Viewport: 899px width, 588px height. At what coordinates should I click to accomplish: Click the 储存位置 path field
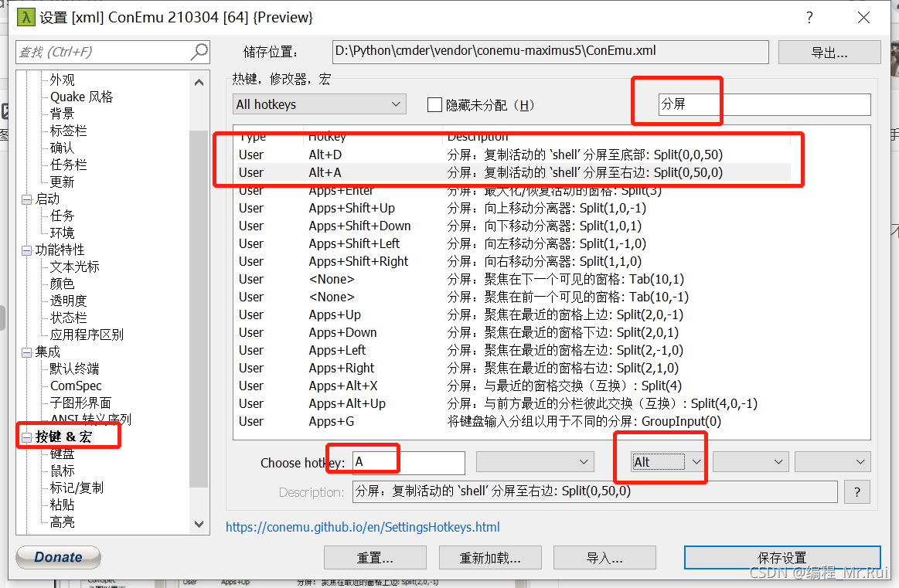550,52
